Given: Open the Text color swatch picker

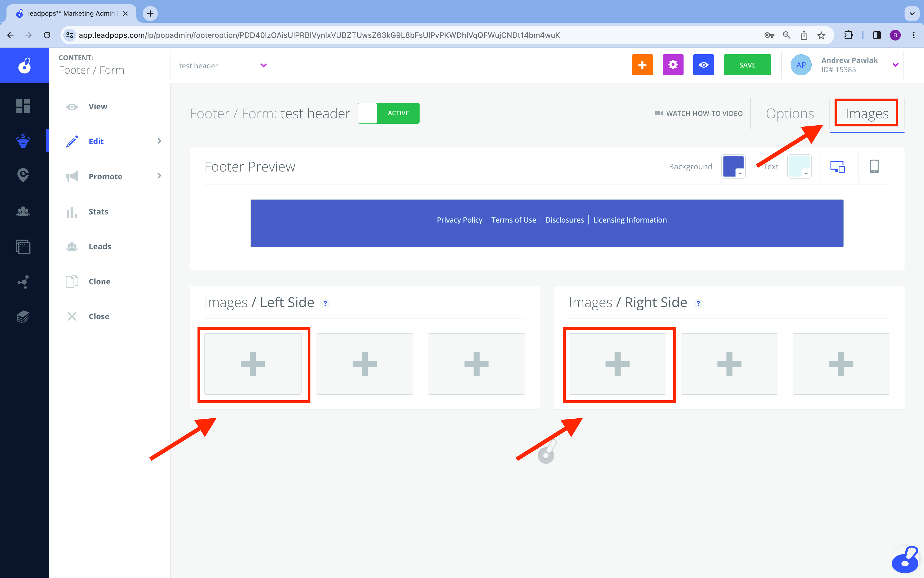Looking at the screenshot, I should click(x=799, y=167).
